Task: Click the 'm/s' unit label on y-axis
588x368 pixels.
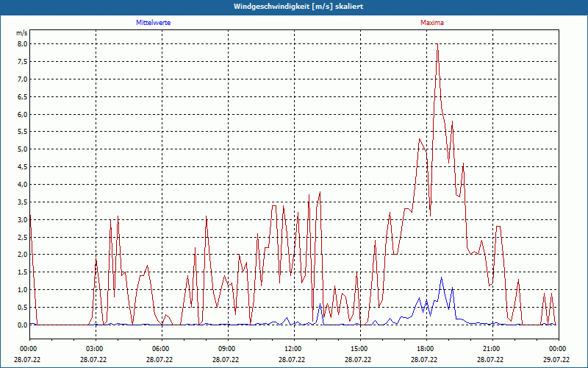Action: click(x=22, y=33)
